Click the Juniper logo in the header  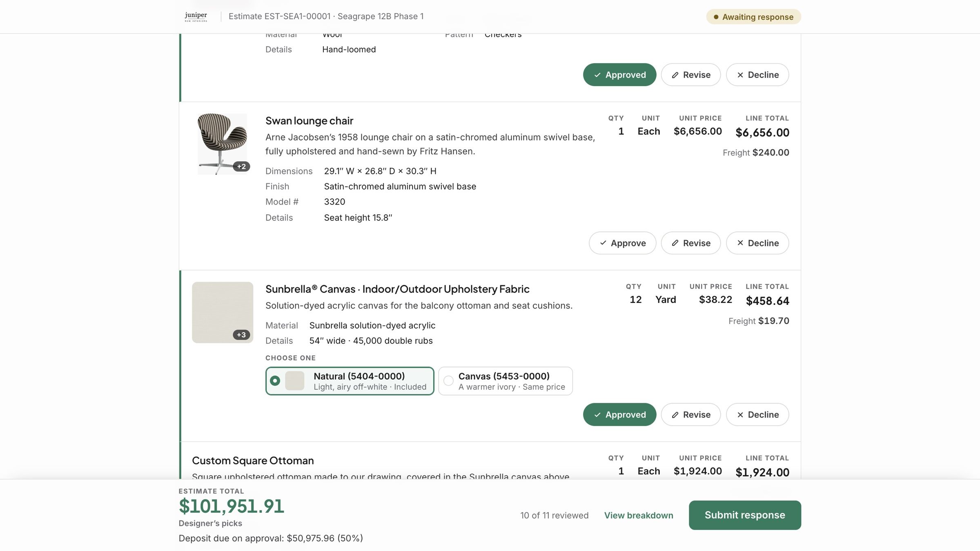coord(196,17)
